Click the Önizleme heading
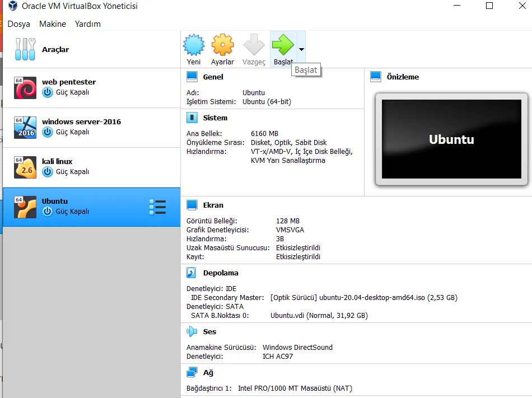The image size is (532, 398). click(403, 77)
